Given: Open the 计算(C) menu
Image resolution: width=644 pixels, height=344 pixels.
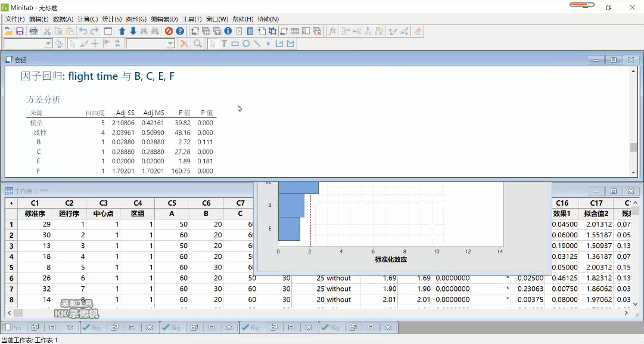Looking at the screenshot, I should (88, 19).
